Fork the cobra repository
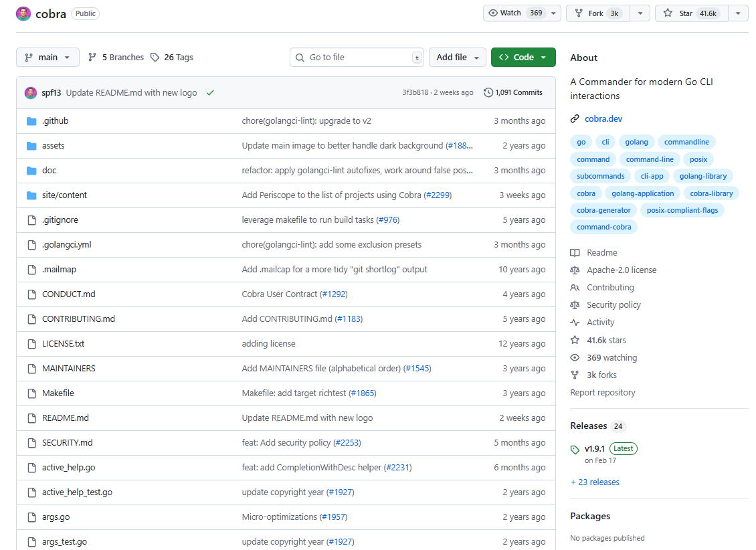This screenshot has height=550, width=756. tap(598, 13)
